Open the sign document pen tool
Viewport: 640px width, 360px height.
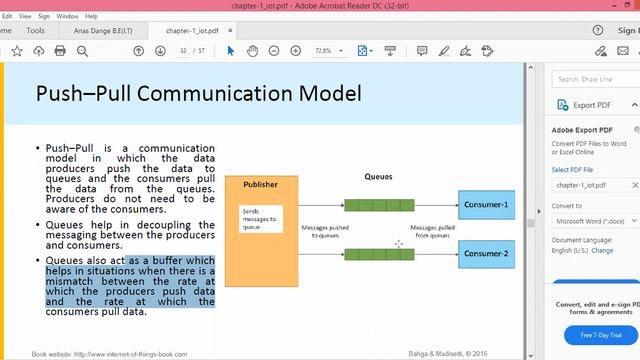pyautogui.click(x=465, y=51)
